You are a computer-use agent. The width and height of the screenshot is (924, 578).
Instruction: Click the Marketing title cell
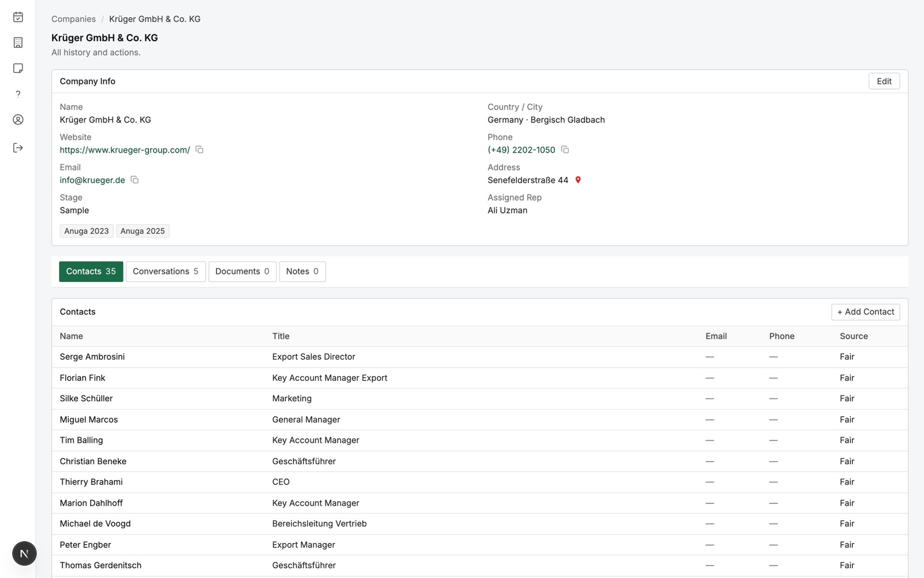point(292,399)
